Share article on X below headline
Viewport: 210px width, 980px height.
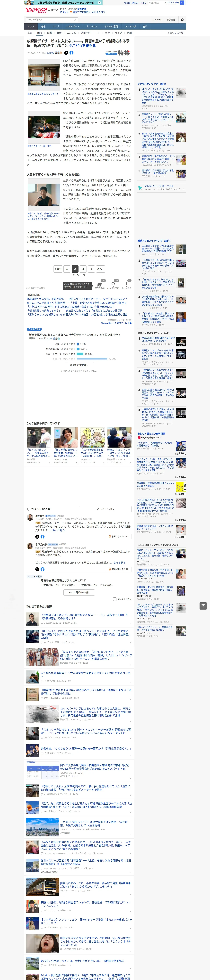pyautogui.click(x=66, y=53)
